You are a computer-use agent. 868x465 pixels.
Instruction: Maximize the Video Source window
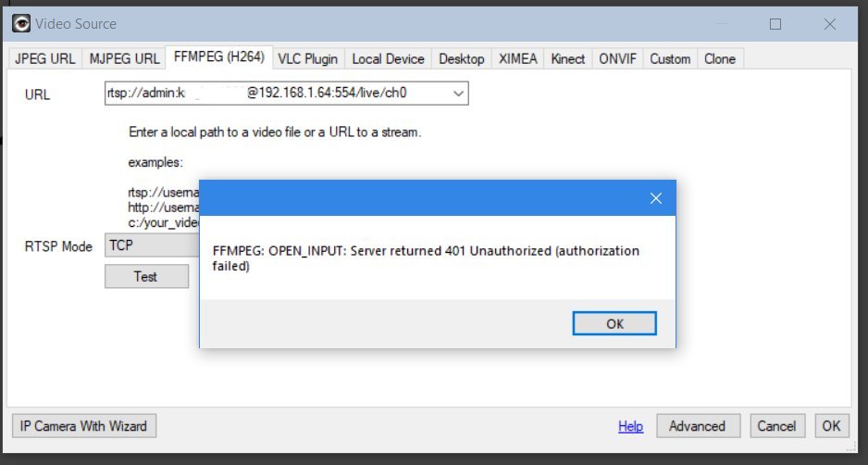point(775,23)
